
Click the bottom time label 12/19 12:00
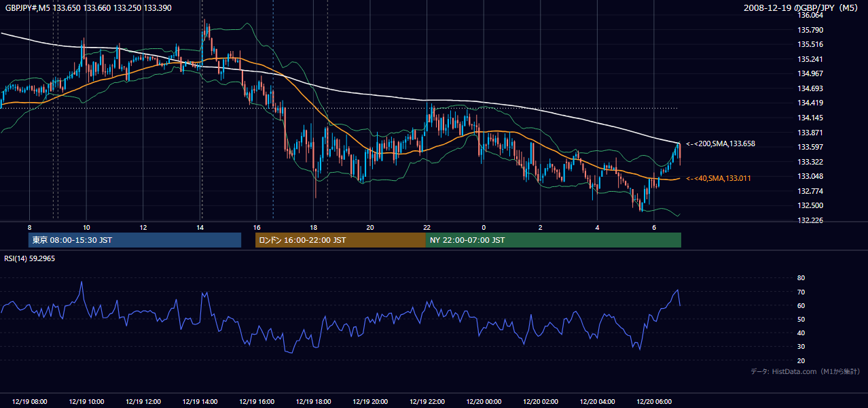pos(143,402)
